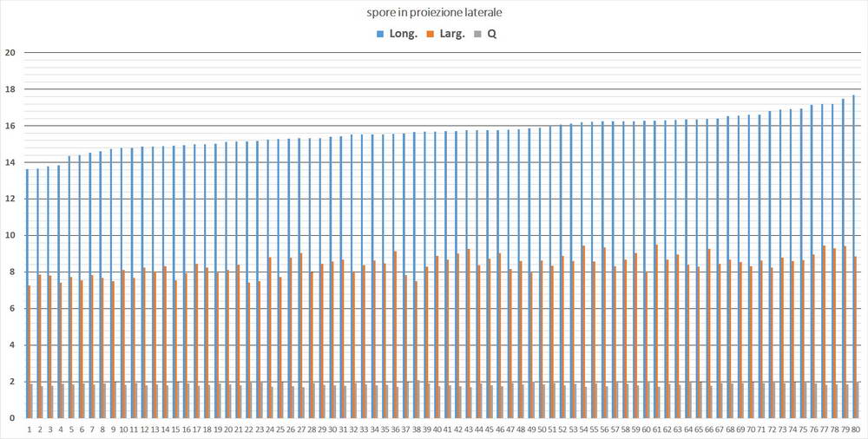Click x-axis category label 57
The image size is (868, 439).
click(x=615, y=429)
